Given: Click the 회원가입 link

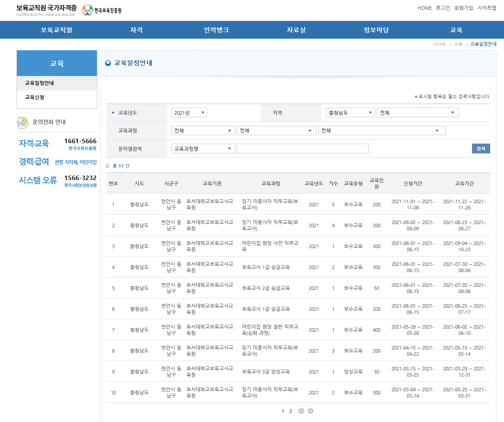Looking at the screenshot, I should click(464, 8).
